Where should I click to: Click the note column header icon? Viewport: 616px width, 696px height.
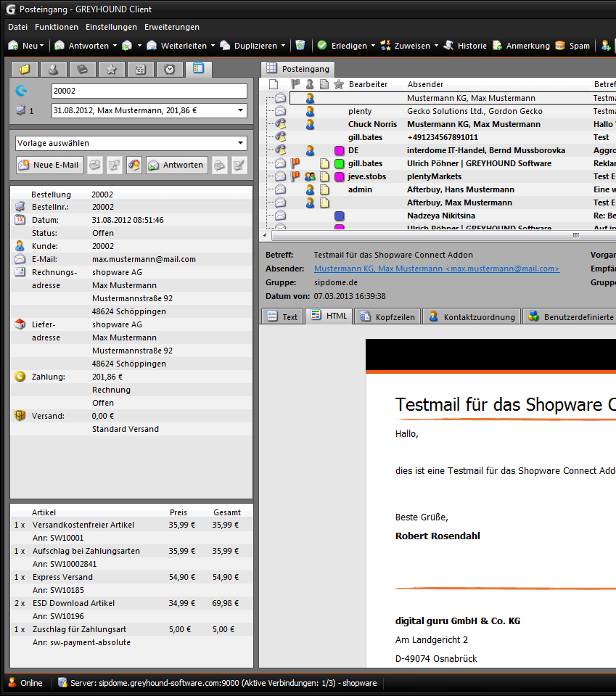(324, 84)
